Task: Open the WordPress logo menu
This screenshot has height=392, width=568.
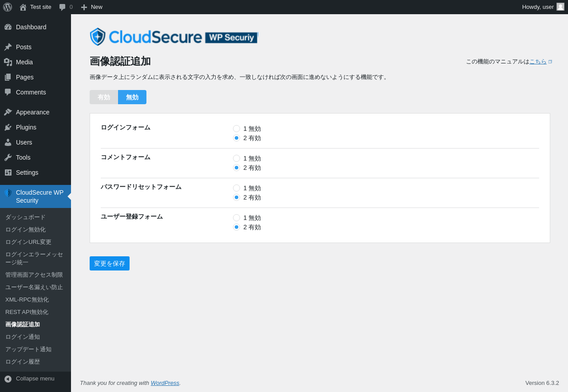Action: coord(8,7)
